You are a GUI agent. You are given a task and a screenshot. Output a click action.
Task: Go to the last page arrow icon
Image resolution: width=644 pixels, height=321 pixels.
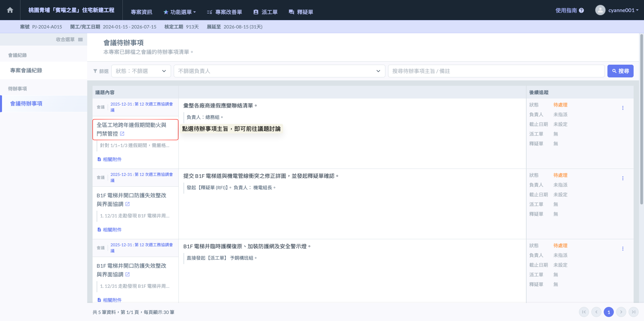[x=633, y=312]
